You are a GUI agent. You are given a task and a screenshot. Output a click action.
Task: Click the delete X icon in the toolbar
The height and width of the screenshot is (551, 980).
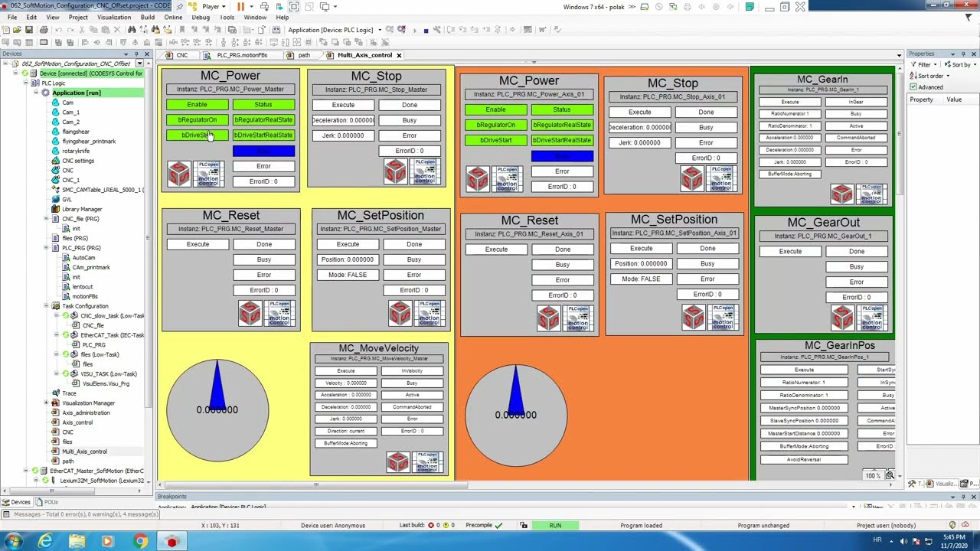116,30
